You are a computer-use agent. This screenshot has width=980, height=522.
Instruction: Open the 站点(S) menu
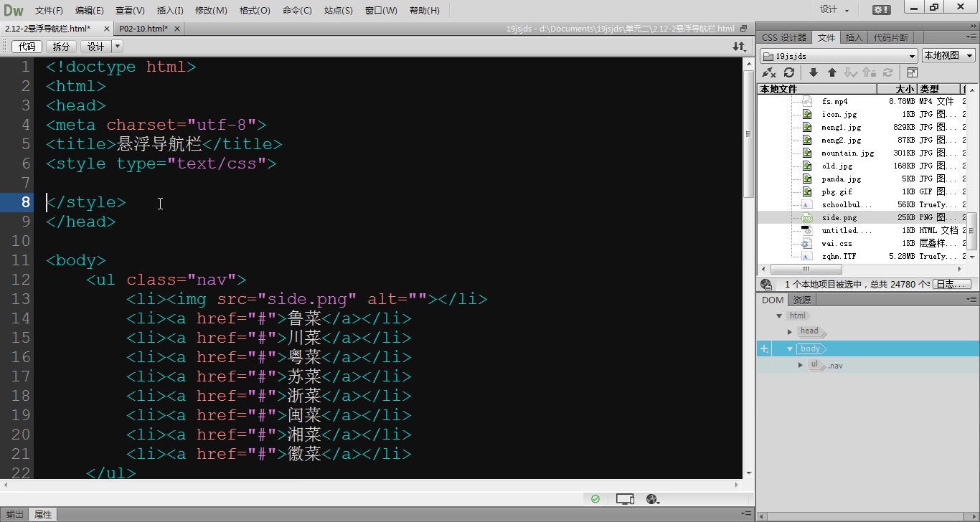[x=339, y=10]
